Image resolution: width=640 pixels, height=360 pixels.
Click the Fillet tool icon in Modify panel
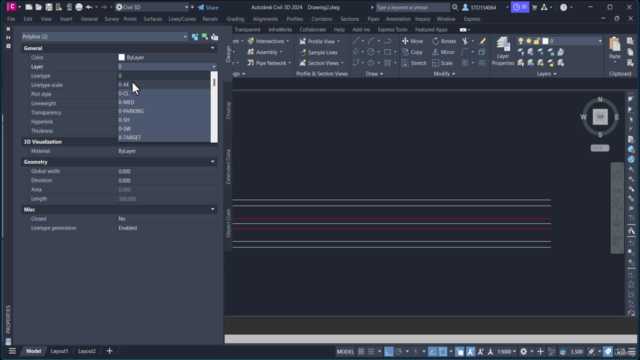point(465,52)
